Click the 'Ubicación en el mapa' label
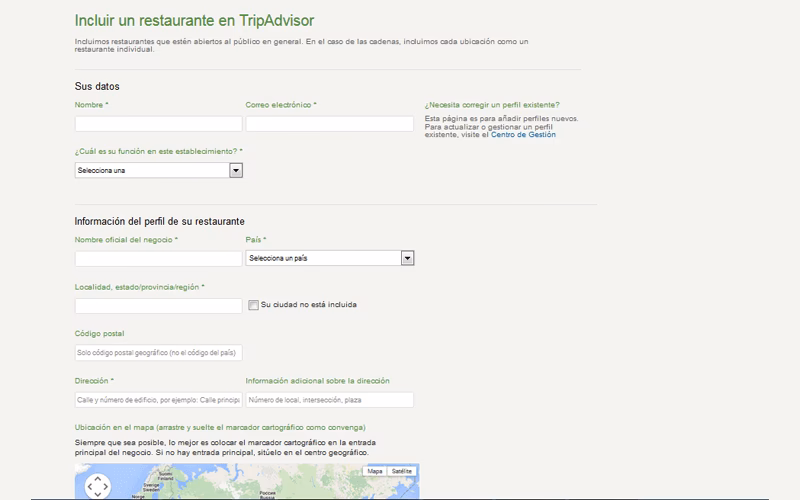Screen dimensions: 800x500 (220, 428)
